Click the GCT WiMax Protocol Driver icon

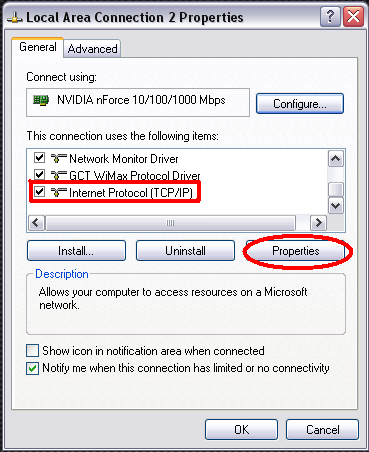pos(59,175)
